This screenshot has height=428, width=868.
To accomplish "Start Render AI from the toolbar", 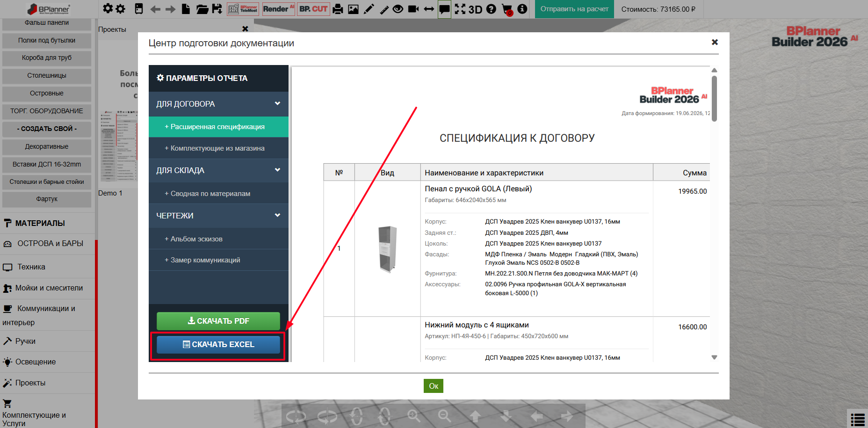I will [279, 9].
